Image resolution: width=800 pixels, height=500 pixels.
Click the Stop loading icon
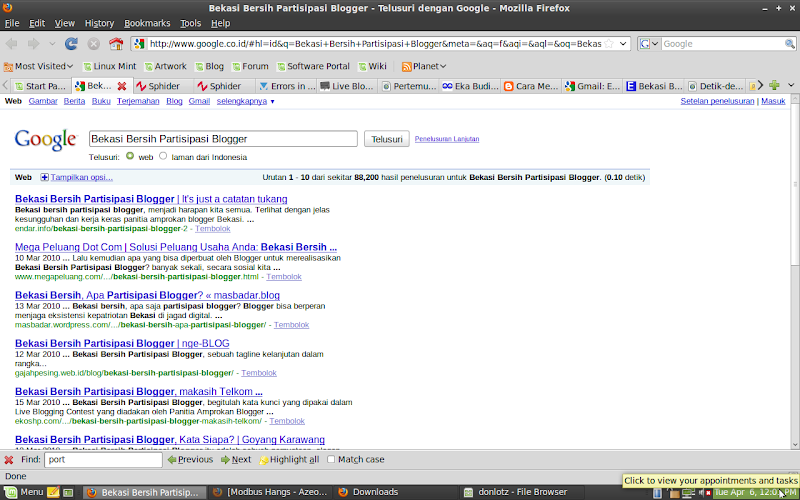pos(93,44)
